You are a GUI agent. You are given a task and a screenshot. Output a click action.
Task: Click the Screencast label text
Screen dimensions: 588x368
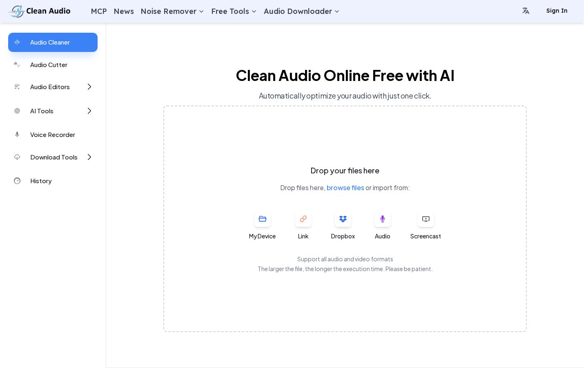point(425,236)
